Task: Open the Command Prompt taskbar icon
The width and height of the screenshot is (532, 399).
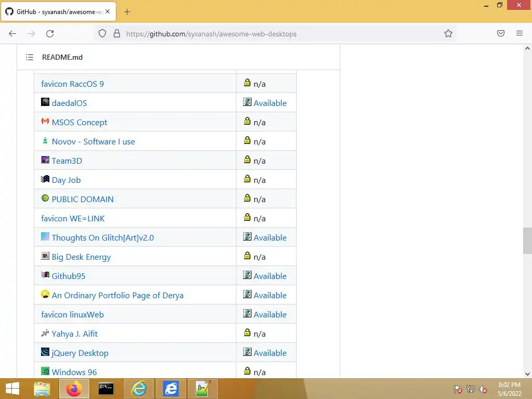Action: [x=106, y=389]
